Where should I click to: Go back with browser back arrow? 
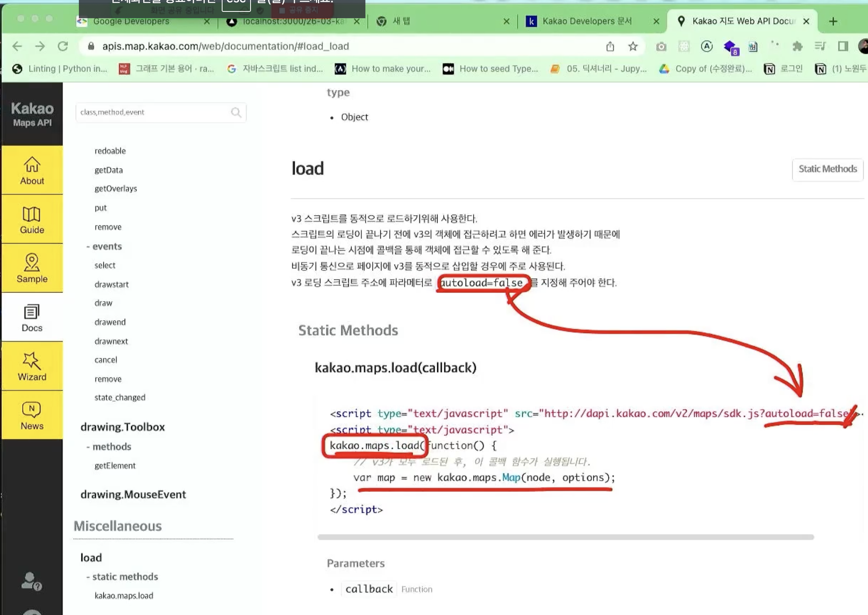[17, 46]
